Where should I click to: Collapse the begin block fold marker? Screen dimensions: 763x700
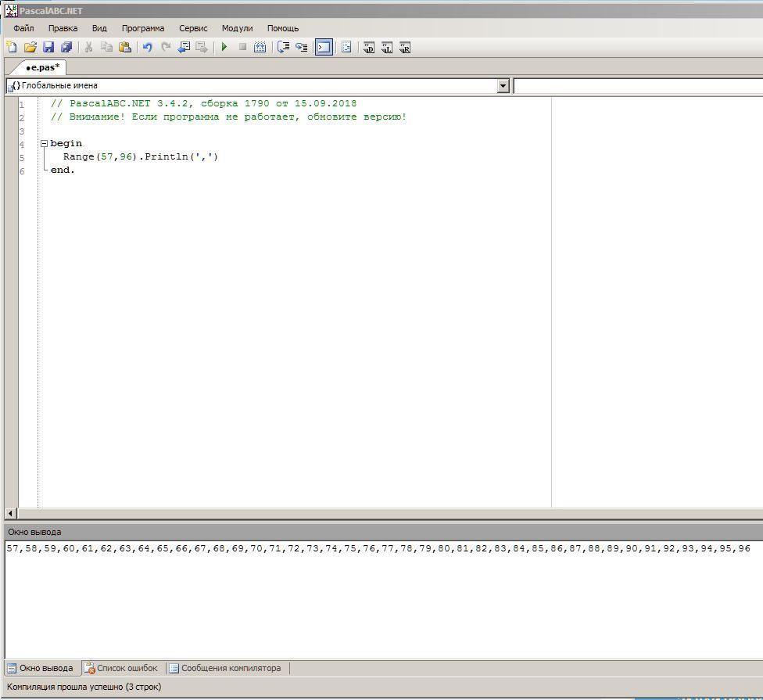coord(45,144)
